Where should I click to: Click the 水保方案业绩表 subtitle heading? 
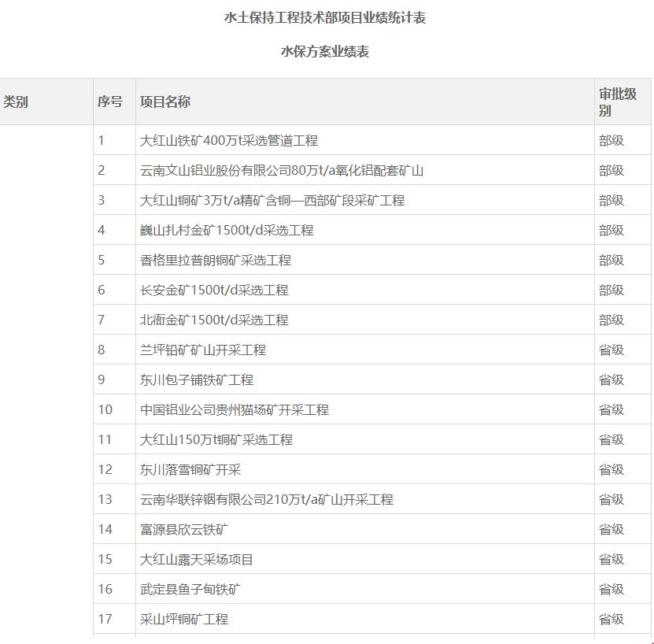pyautogui.click(x=325, y=52)
